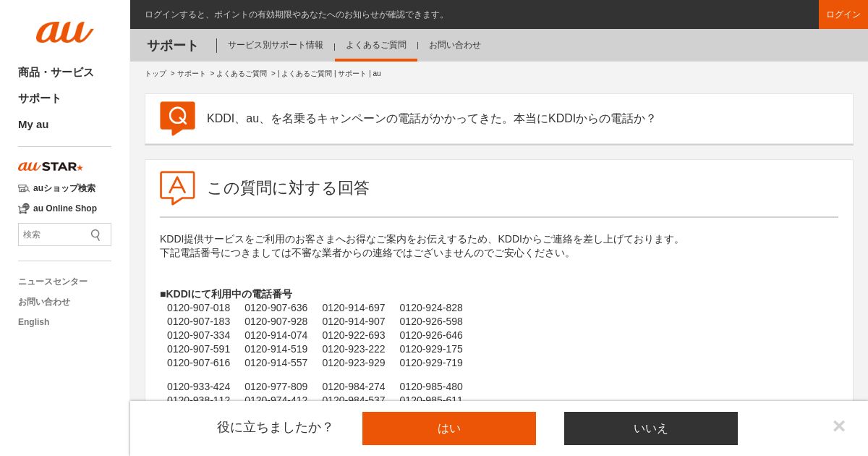Click the orange A answer icon
Viewport: 868px width, 456px height.
coord(177,188)
